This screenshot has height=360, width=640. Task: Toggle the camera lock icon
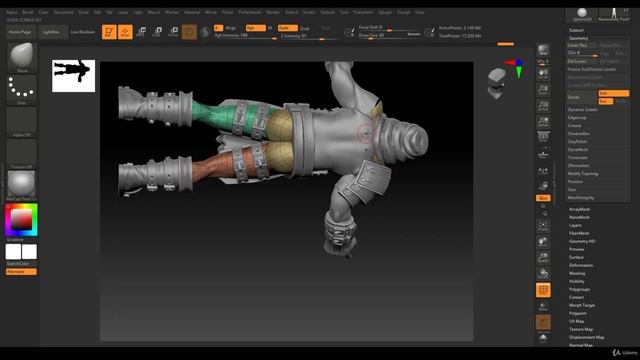(x=543, y=186)
